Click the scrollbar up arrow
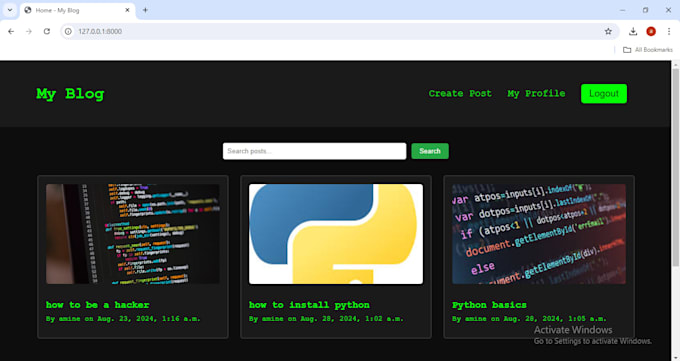The width and height of the screenshot is (680, 361). point(676,64)
